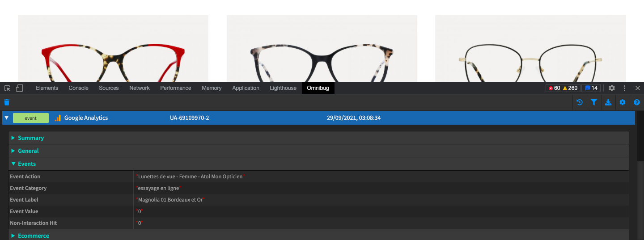Viewport: 644px width, 240px height.
Task: Click the Omnibug help question icon
Action: click(636, 102)
